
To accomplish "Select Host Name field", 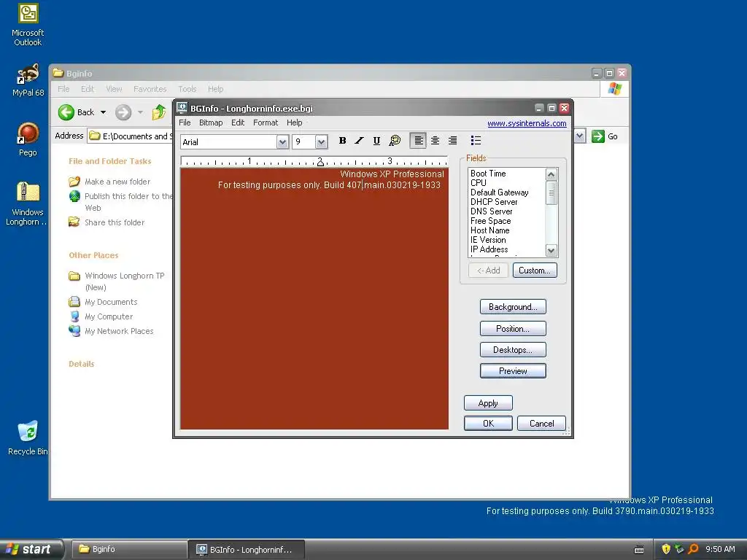I will point(489,230).
